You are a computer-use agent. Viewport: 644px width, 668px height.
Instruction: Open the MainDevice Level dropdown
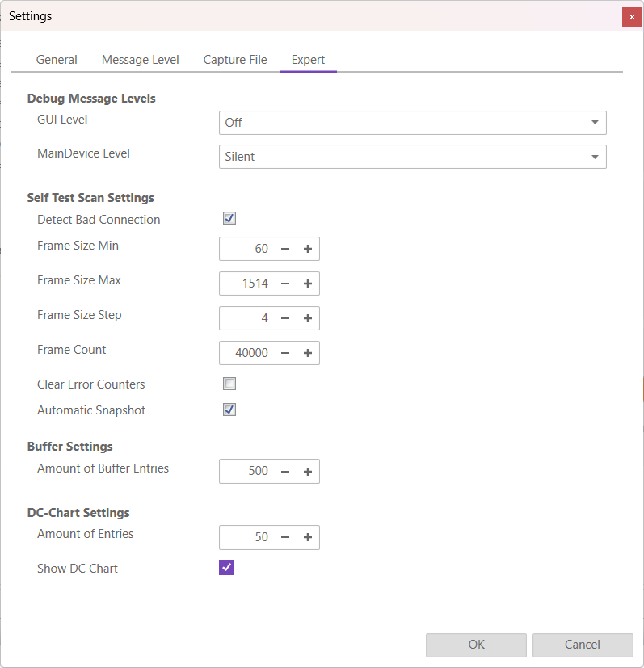tap(412, 156)
